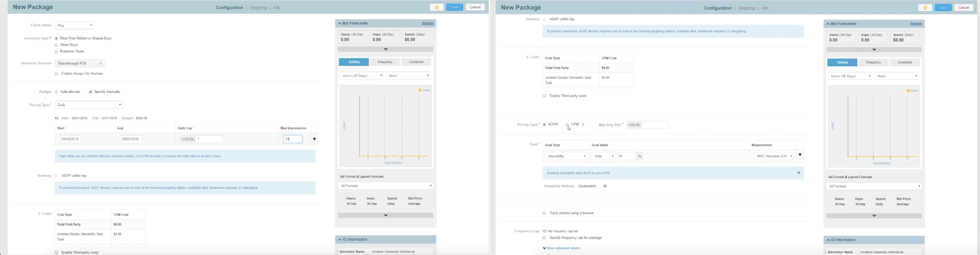Open All Formats dropdown in left window
The image size is (980, 255).
tap(385, 186)
